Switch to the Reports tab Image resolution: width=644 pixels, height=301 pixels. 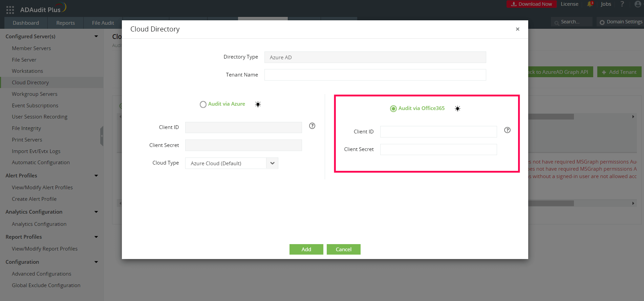65,23
